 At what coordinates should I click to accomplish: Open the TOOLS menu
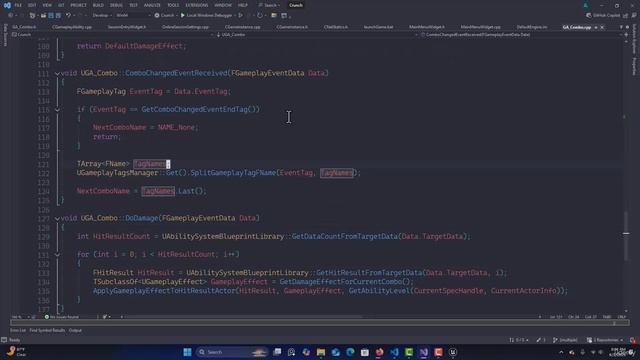tap(173, 5)
